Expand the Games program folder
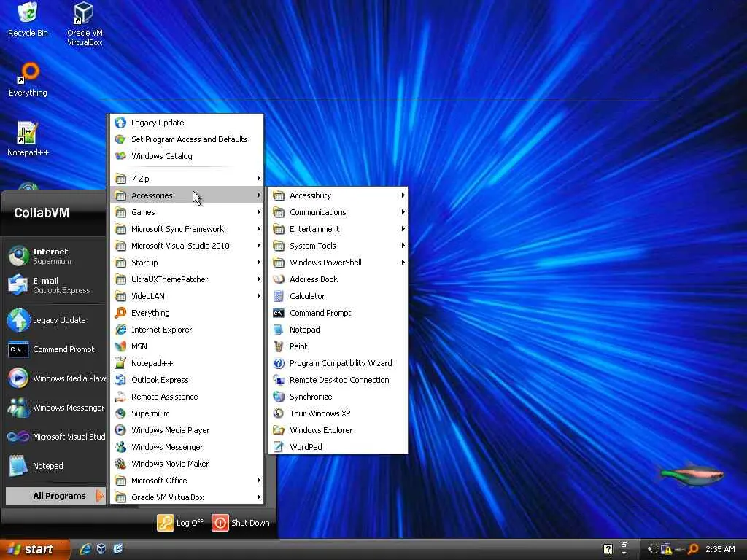The image size is (747, 560). (x=187, y=212)
